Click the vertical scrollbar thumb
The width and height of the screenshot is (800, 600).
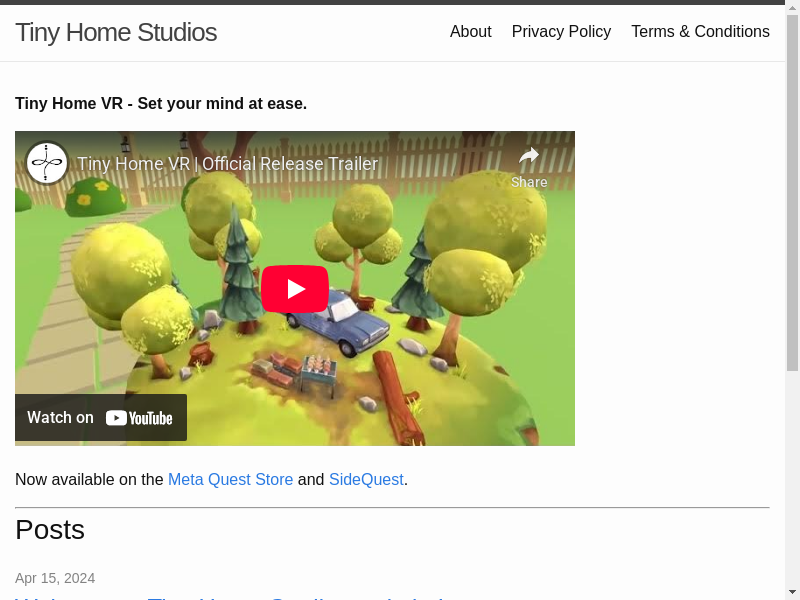tap(792, 190)
